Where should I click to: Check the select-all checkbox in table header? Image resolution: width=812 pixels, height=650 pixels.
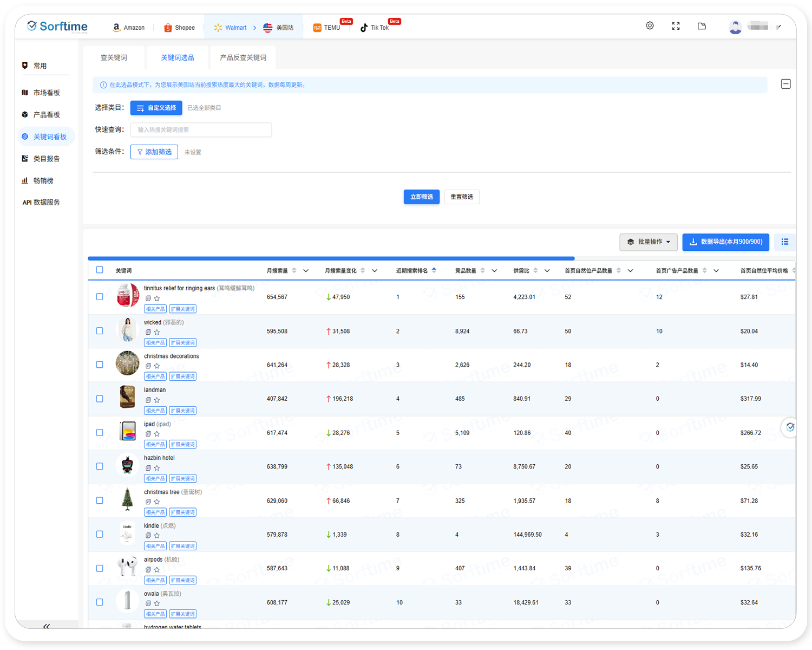pos(100,270)
